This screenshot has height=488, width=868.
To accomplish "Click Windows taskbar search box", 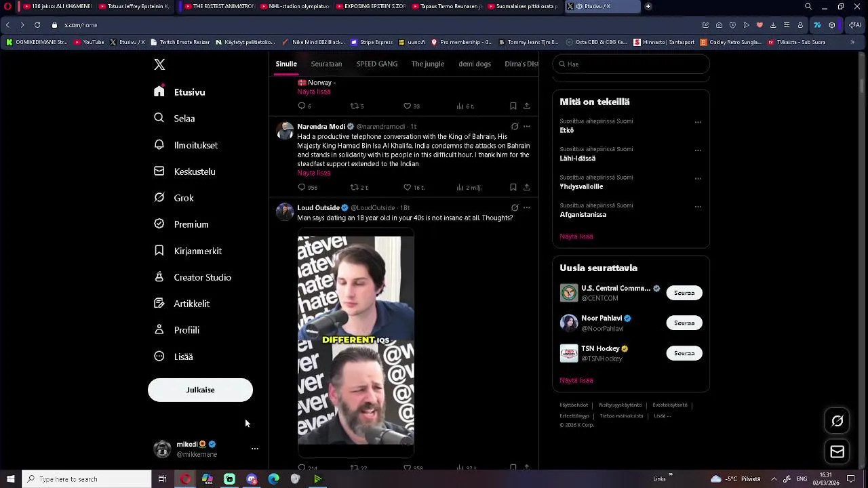I will click(x=86, y=479).
